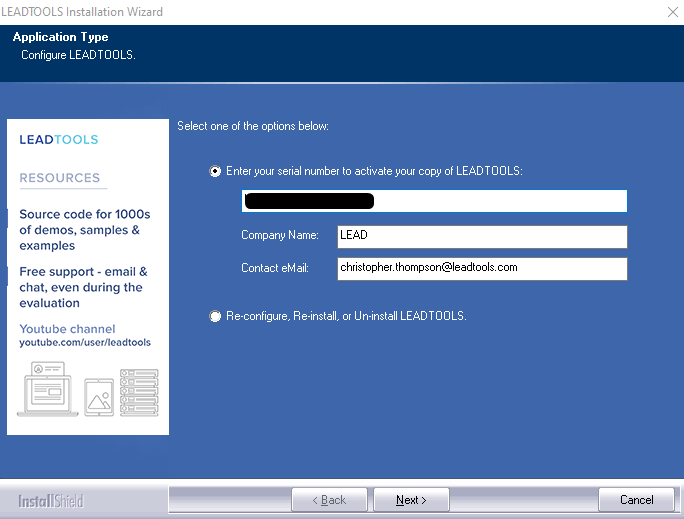This screenshot has height=519, width=684.
Task: Click the server stack illustration icon
Action: pos(140,393)
